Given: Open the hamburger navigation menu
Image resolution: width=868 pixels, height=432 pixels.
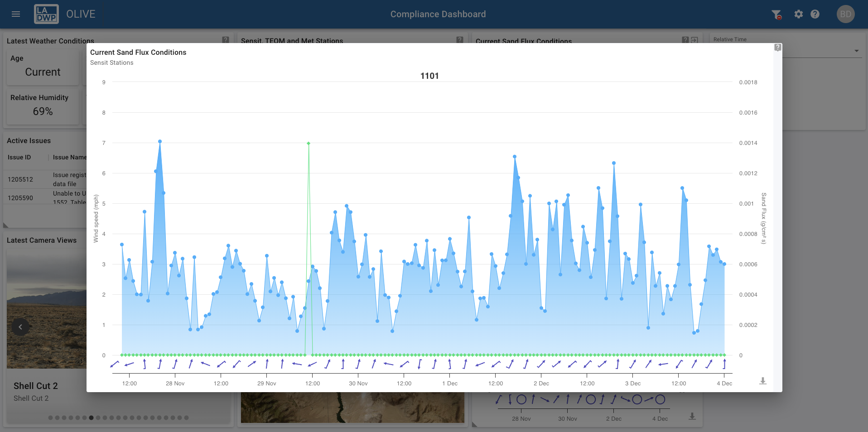Looking at the screenshot, I should tap(16, 14).
